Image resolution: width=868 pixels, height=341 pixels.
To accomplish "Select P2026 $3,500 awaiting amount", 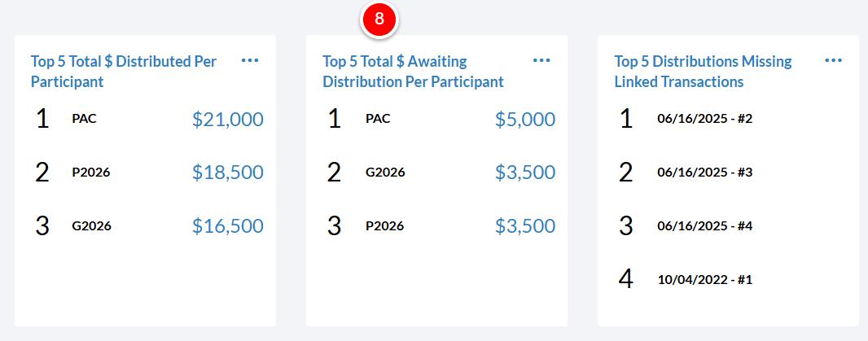I will [x=524, y=226].
